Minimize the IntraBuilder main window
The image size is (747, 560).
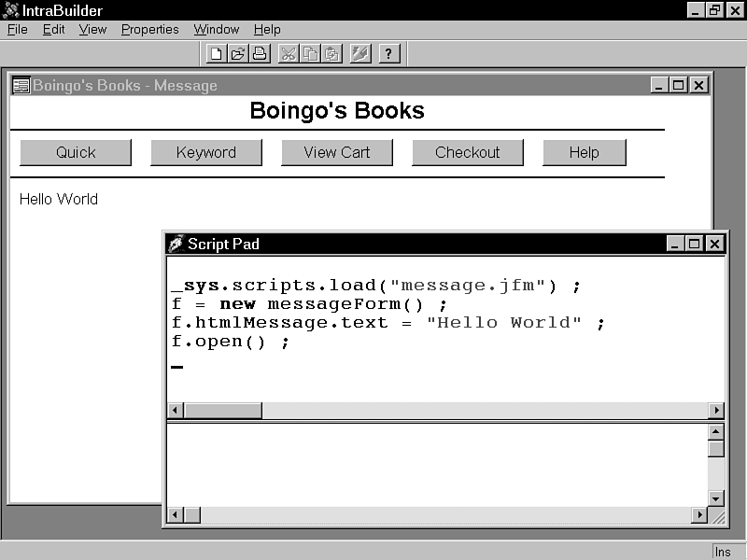pyautogui.click(x=696, y=10)
